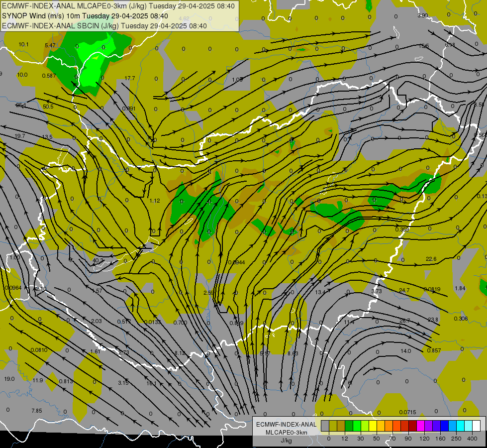Click the map value 5.17
This screenshot has width=487, height=448.
[x=265, y=353]
